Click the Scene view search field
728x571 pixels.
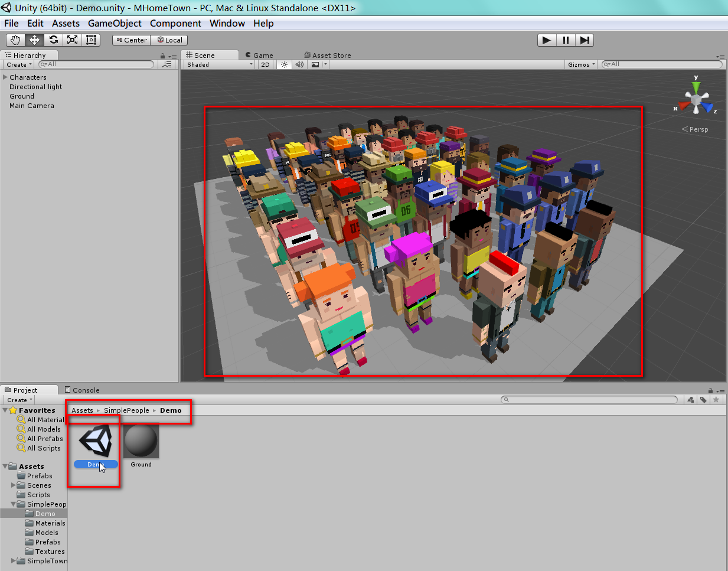[662, 64]
